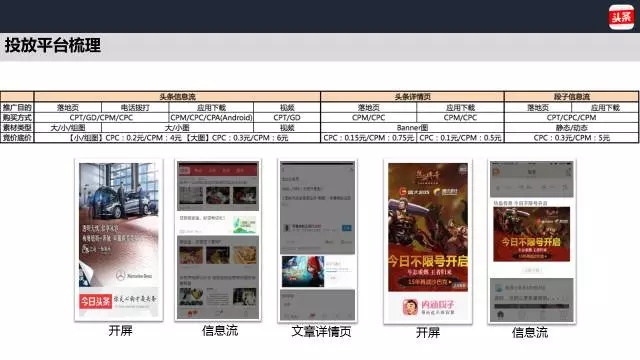Click the game ad splash screen thumbnail
Image resolution: width=640 pixels, height=360 pixels.
tap(428, 242)
